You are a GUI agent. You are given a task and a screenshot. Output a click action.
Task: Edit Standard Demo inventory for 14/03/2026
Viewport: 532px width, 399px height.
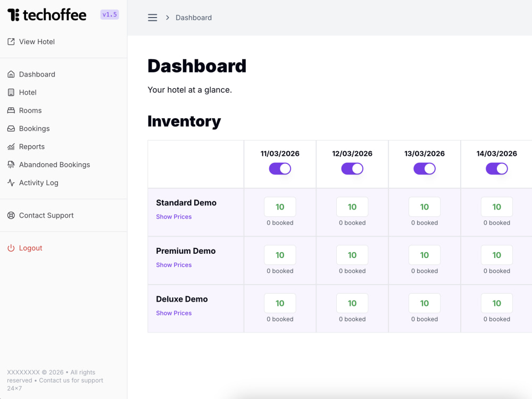click(x=497, y=206)
